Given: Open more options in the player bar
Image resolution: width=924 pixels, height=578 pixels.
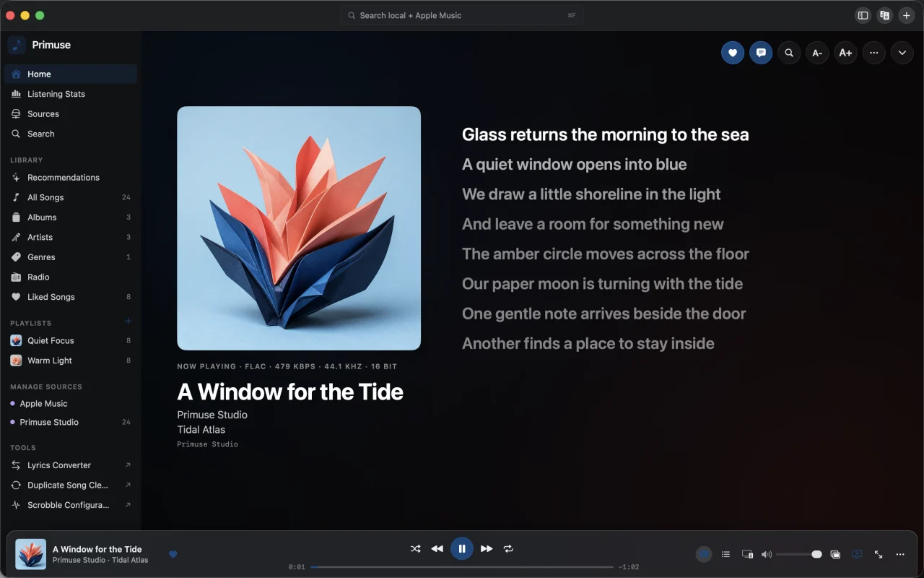Looking at the screenshot, I should pyautogui.click(x=900, y=554).
